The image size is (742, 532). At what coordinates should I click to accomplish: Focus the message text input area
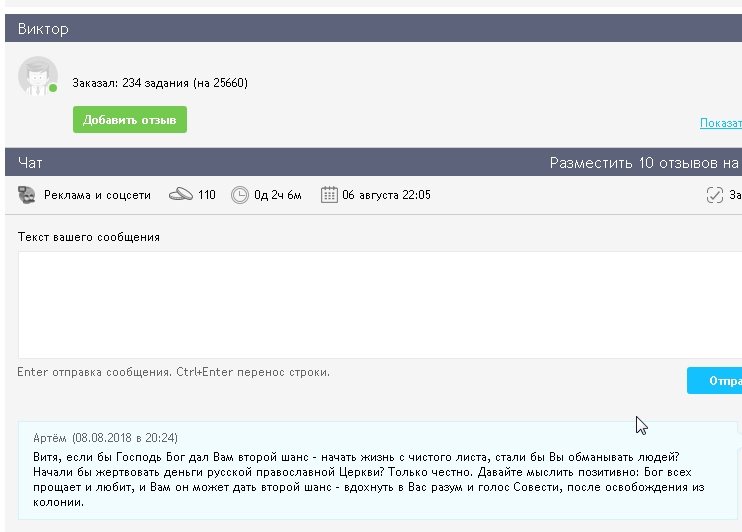click(380, 305)
